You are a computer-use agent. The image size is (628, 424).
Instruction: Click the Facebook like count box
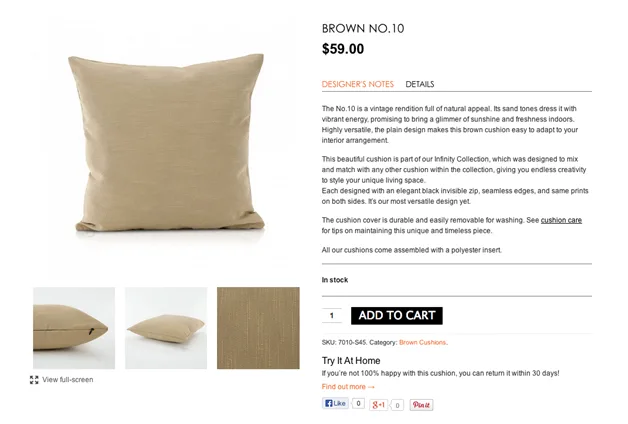358,404
